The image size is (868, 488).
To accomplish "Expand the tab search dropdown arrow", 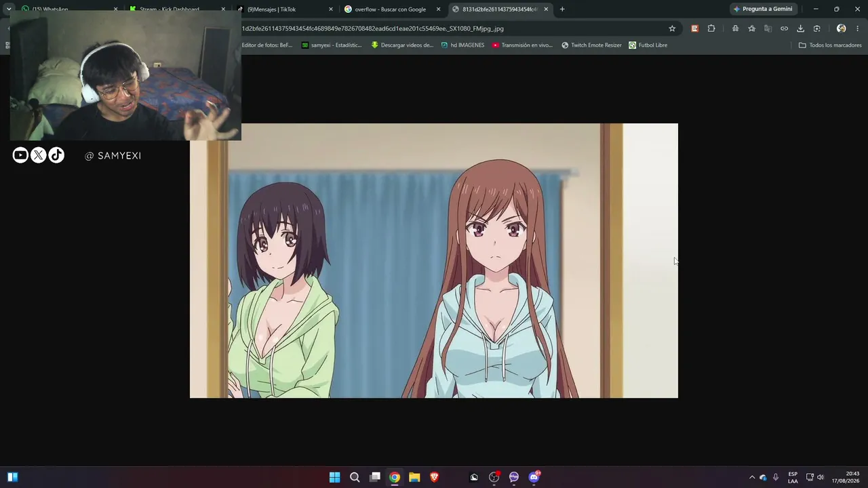I will tap(9, 9).
